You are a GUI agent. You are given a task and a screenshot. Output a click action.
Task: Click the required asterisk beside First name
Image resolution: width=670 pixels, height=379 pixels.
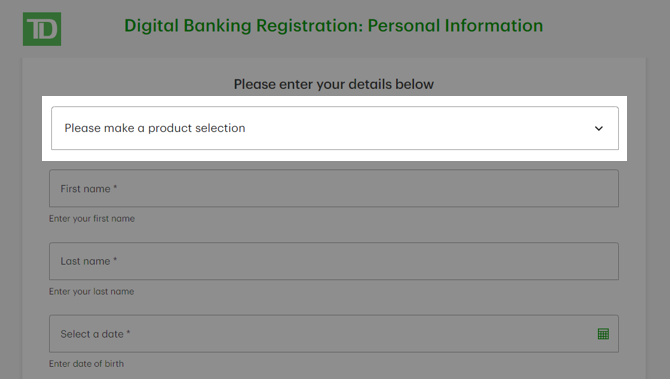[115, 187]
